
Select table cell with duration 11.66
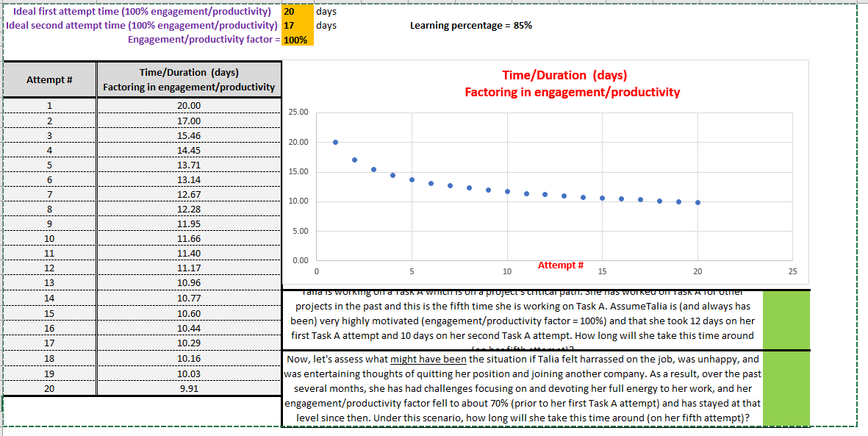click(x=189, y=239)
